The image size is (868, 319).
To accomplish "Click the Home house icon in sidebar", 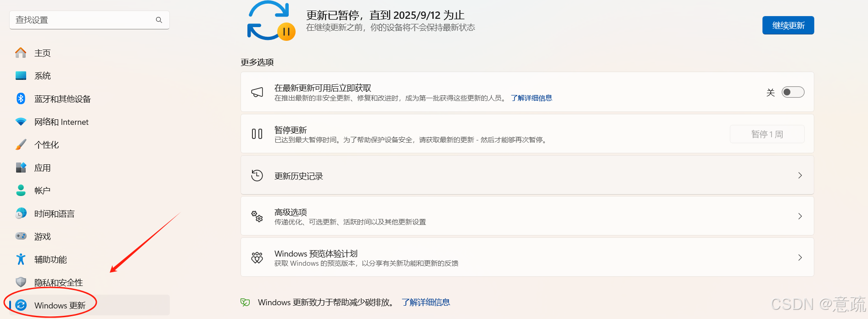I will (x=21, y=53).
